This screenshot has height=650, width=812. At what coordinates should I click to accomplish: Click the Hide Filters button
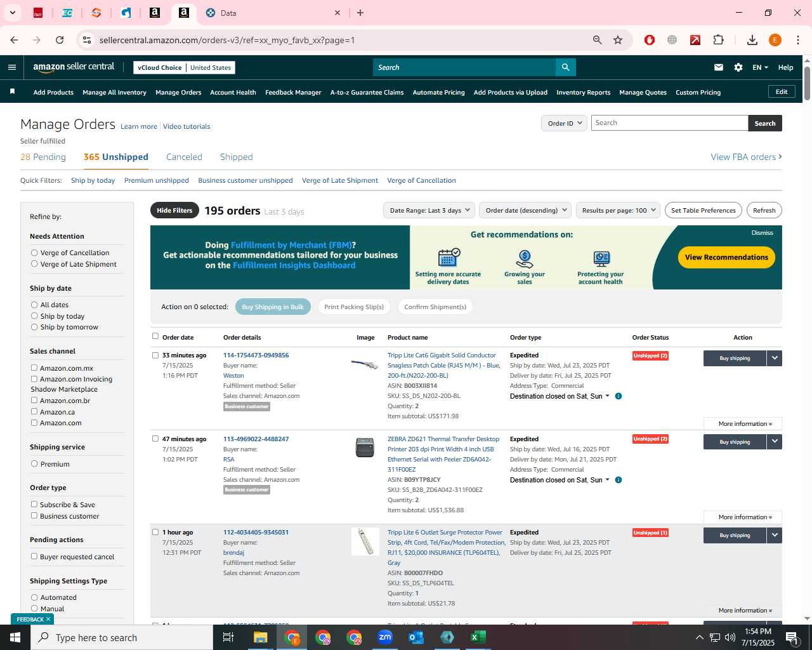pyautogui.click(x=174, y=210)
